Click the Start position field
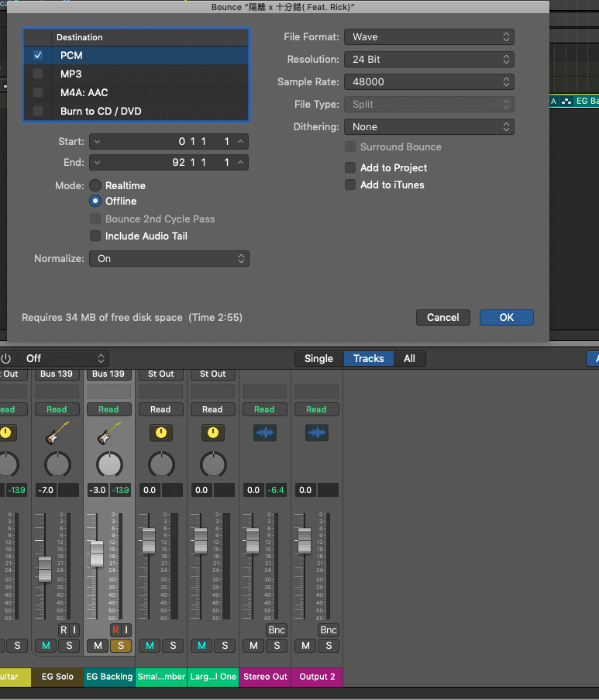The height and width of the screenshot is (700, 599). coord(169,142)
